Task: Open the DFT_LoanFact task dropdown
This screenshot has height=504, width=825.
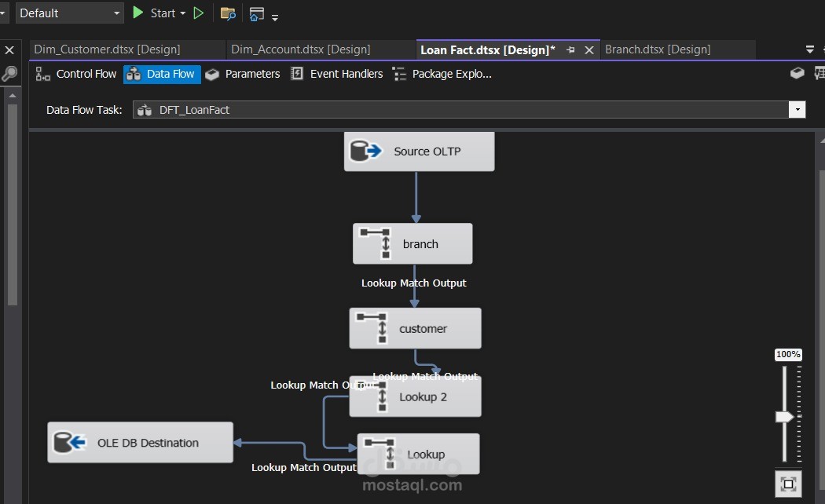Action: pyautogui.click(x=797, y=109)
